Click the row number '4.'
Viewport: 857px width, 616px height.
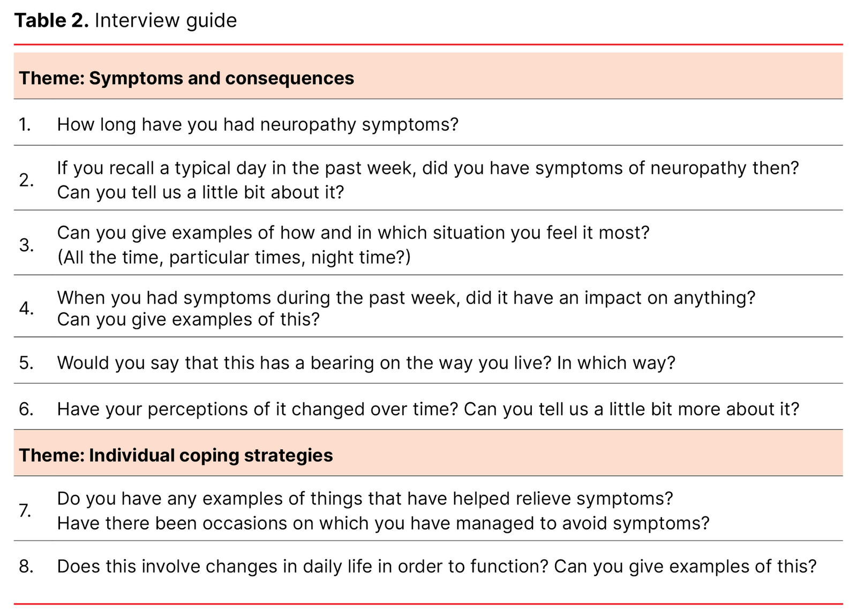(26, 309)
